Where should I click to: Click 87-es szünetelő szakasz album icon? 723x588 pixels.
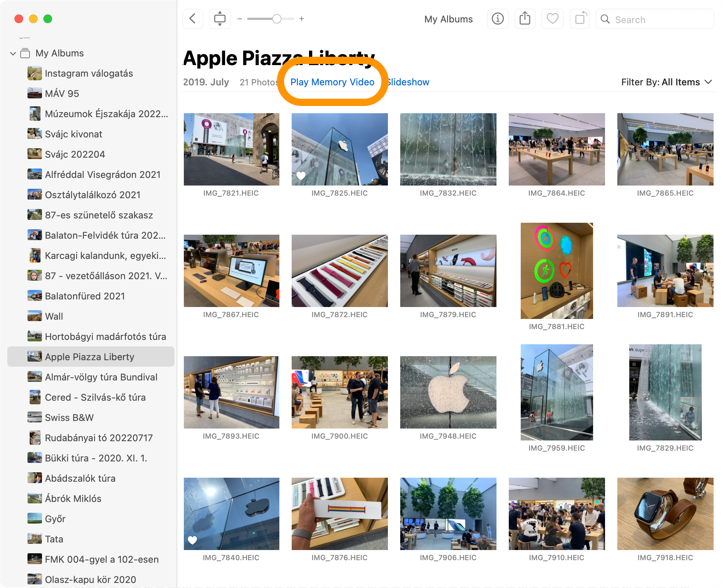tap(35, 215)
